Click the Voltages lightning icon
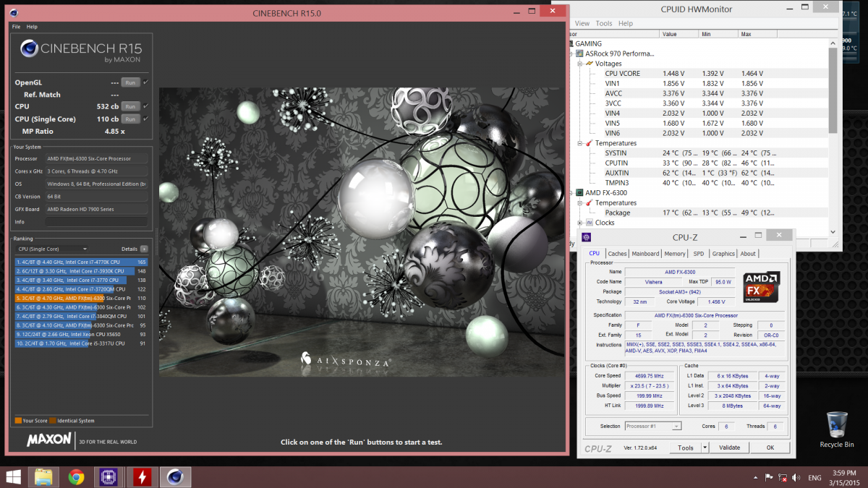The width and height of the screenshot is (868, 488). click(x=590, y=64)
